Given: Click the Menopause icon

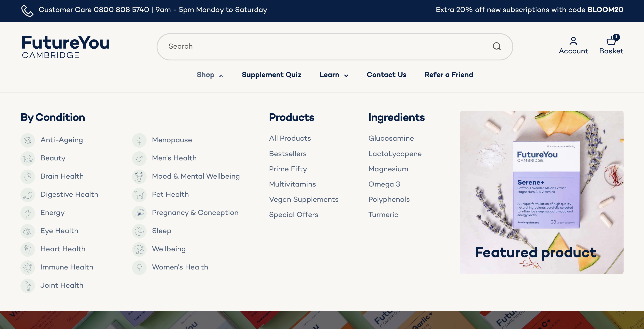Looking at the screenshot, I should point(139,140).
